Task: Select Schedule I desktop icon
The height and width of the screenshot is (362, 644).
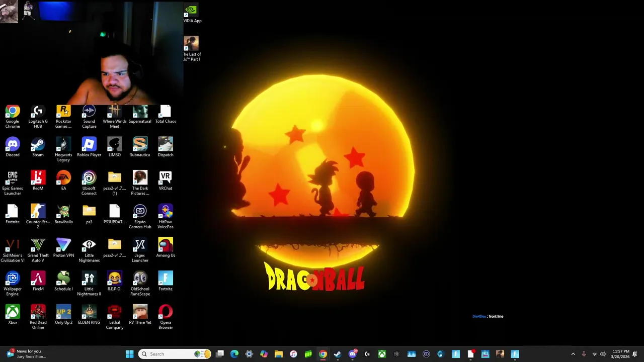Action: [63, 282]
